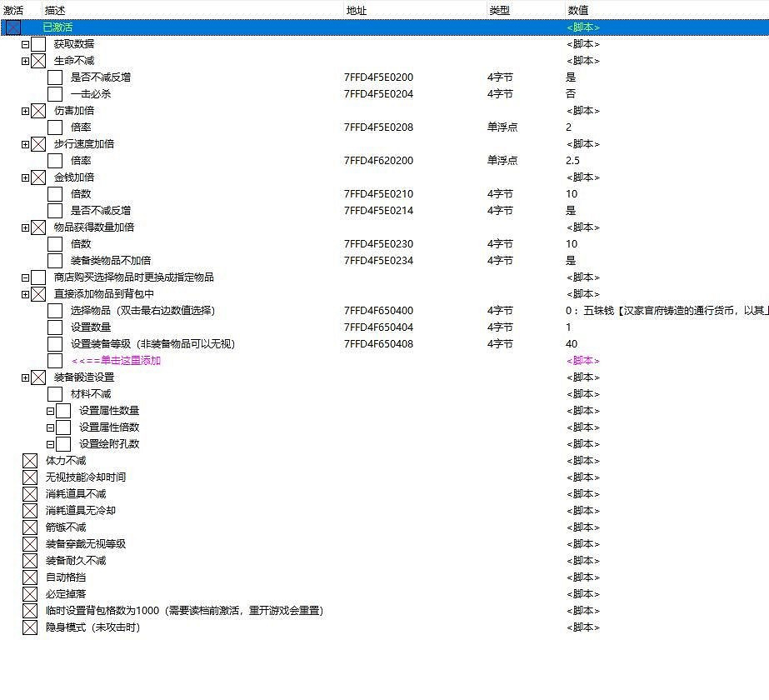Image resolution: width=769 pixels, height=700 pixels.
Task: Collapse the 设置属性数量 node
Action: coord(51,411)
